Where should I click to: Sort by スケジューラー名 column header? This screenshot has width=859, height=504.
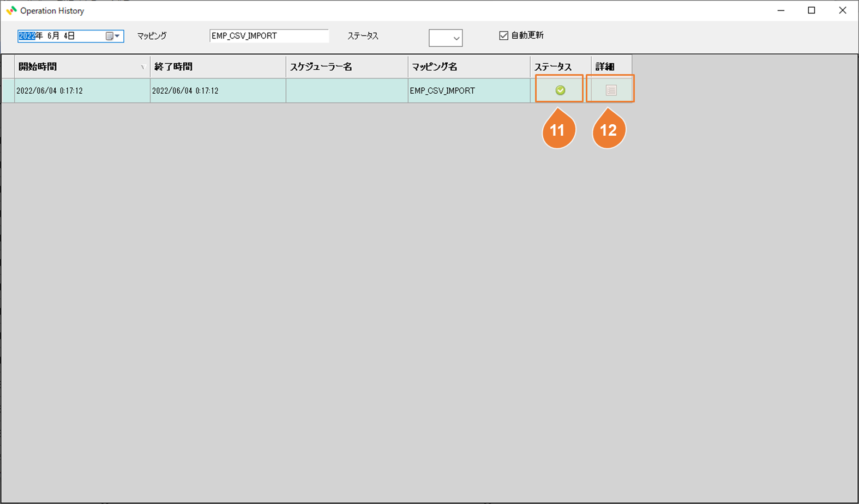347,67
